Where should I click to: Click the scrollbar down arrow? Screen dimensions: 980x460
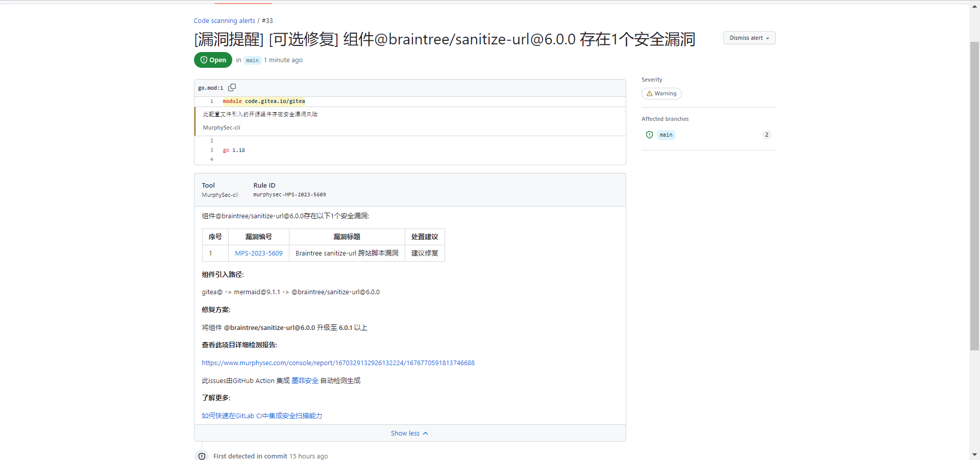(974, 454)
